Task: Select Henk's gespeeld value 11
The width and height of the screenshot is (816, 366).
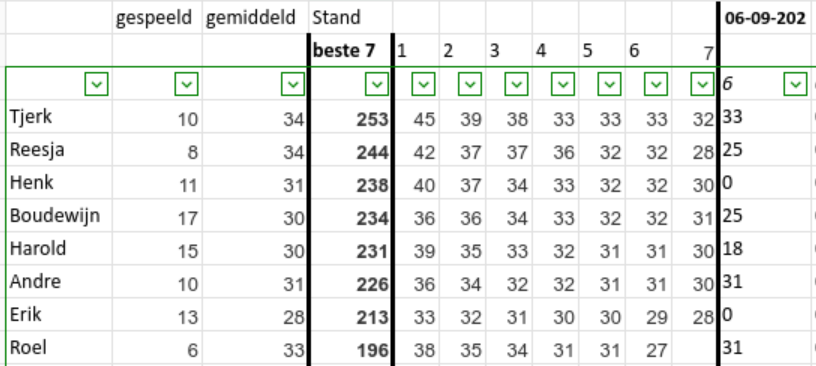Action: pos(157,183)
